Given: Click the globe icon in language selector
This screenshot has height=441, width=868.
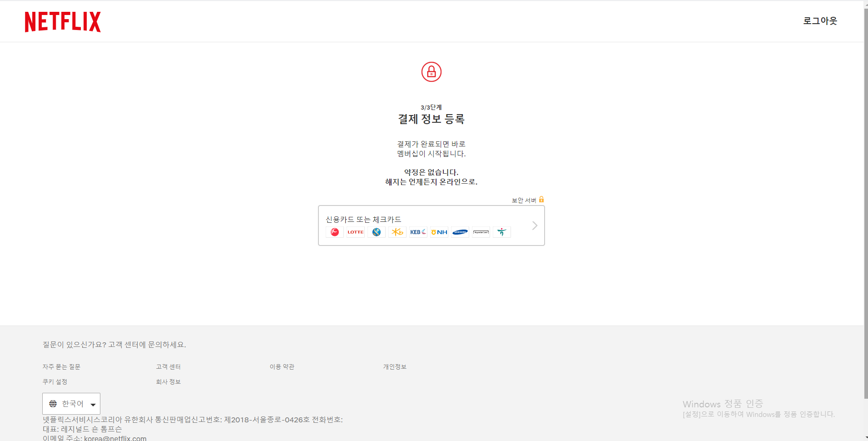Looking at the screenshot, I should coord(53,404).
